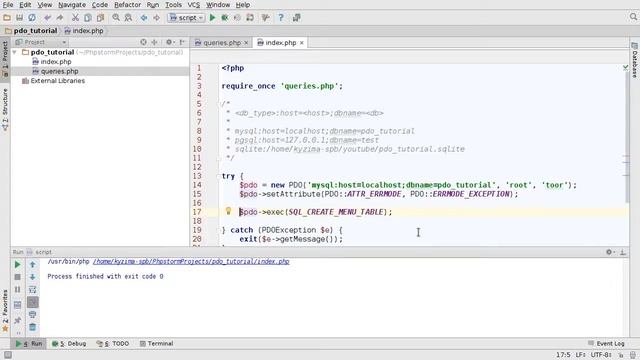Collapse the comment block fold marker at line 5

tap(219, 104)
